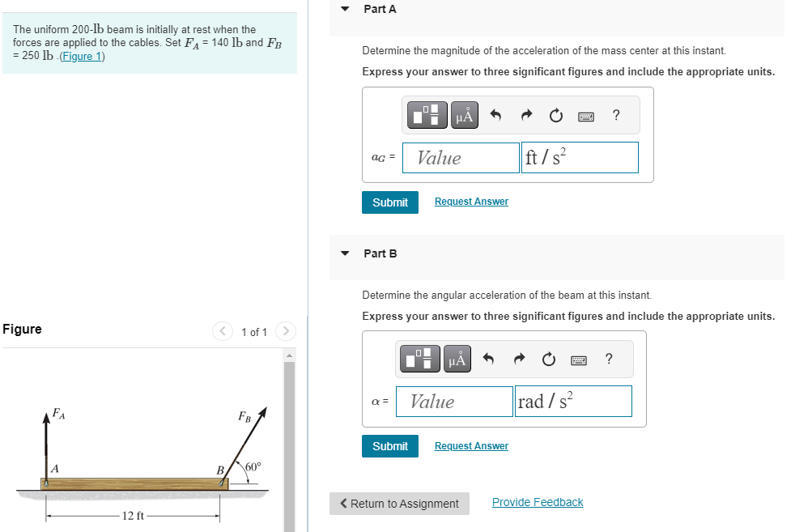The width and height of the screenshot is (795, 532).
Task: Reset the Part A answer field
Action: [x=555, y=114]
